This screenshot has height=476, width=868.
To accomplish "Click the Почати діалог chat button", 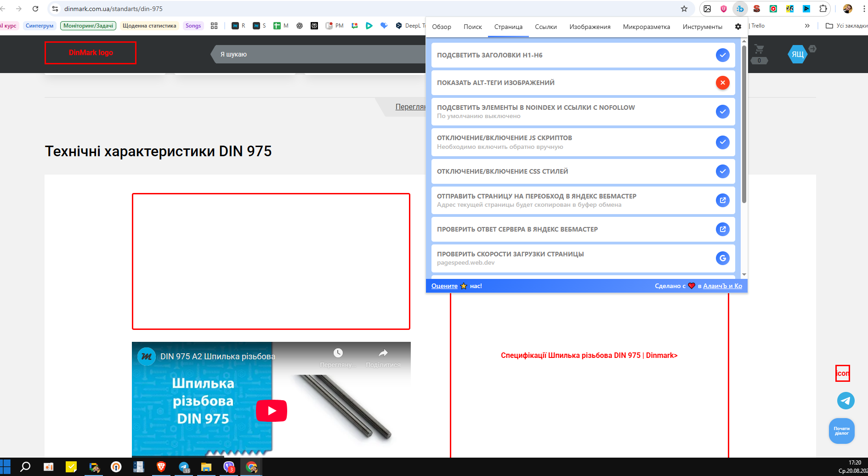I will (x=841, y=431).
